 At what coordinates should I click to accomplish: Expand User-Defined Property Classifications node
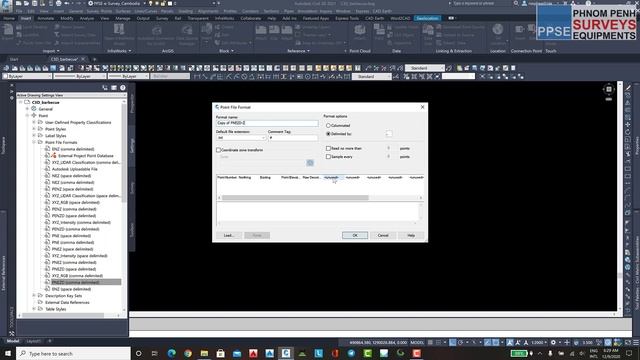(x=34, y=122)
